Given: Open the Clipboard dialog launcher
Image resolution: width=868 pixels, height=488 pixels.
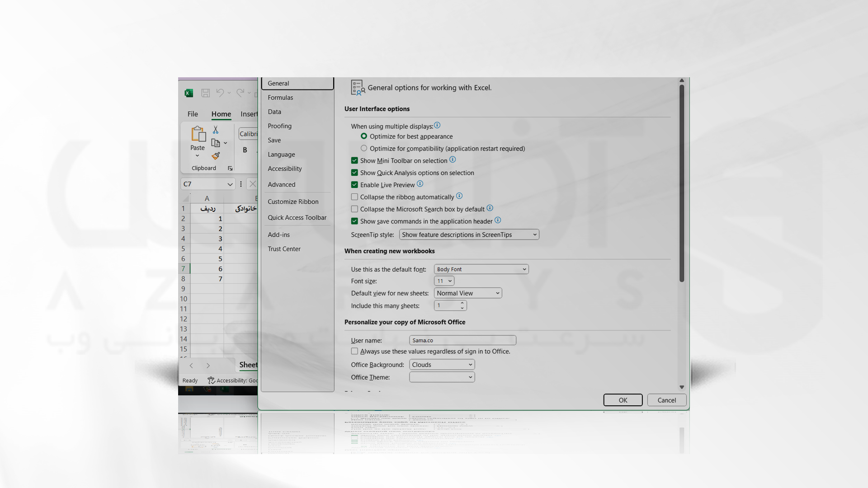Looking at the screenshot, I should tap(230, 169).
